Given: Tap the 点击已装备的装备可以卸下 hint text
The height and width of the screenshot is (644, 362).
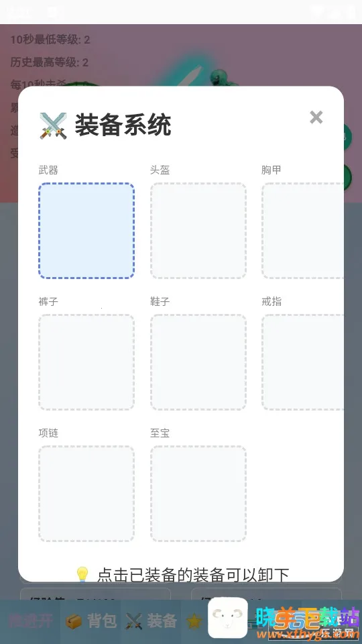Looking at the screenshot, I should coord(193,575).
